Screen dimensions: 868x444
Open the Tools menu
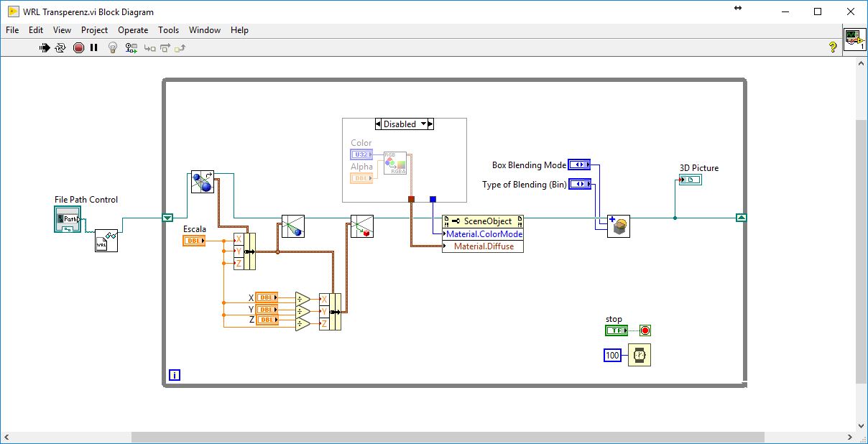tap(168, 30)
